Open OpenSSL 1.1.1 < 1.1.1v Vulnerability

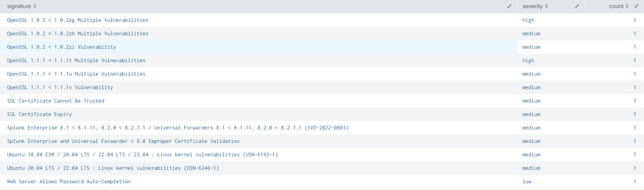click(60, 87)
